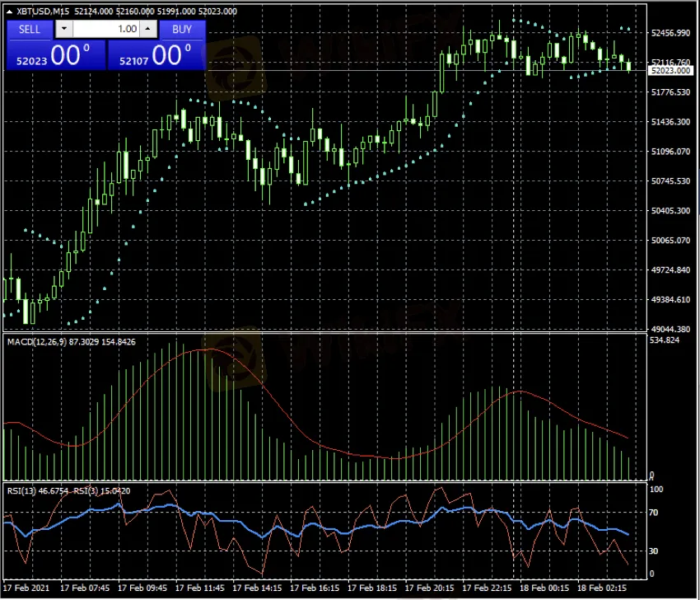Click price scale value 51436.300

pos(671,121)
